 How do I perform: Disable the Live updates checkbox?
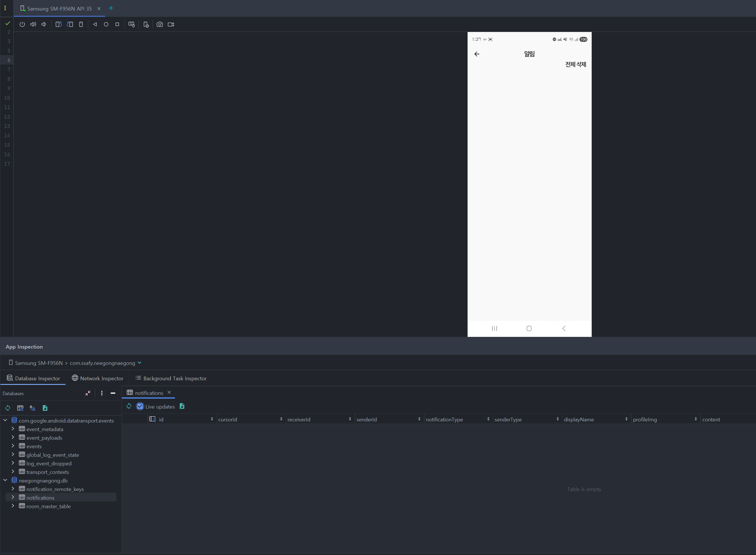click(140, 406)
